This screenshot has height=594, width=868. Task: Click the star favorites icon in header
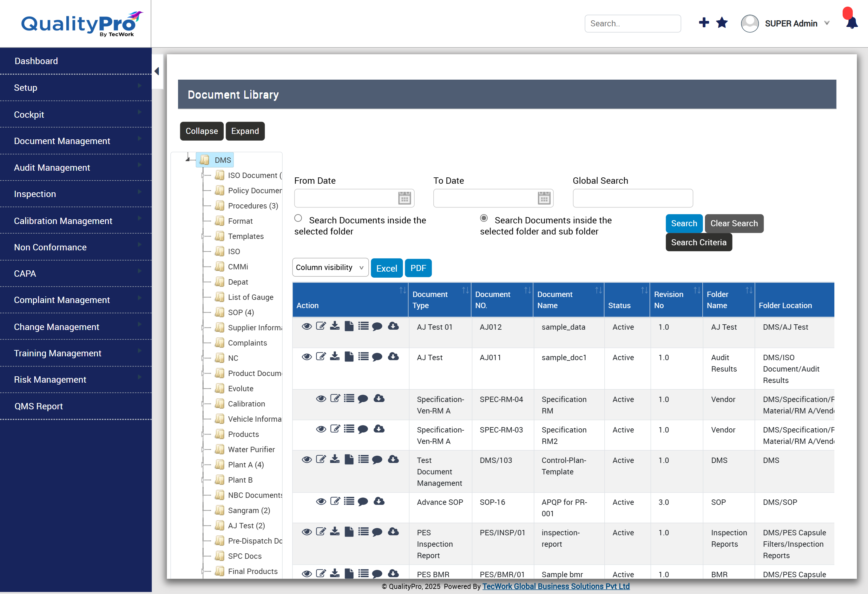[722, 23]
